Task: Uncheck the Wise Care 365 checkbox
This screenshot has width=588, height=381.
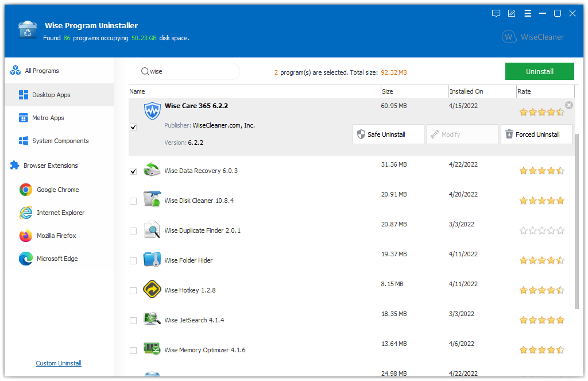Action: click(133, 127)
